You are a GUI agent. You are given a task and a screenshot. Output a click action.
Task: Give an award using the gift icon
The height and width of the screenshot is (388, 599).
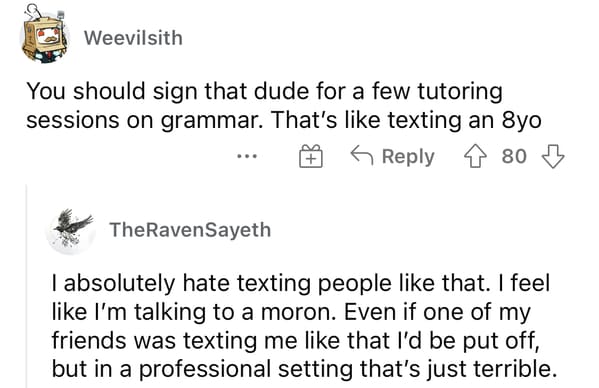pos(311,156)
